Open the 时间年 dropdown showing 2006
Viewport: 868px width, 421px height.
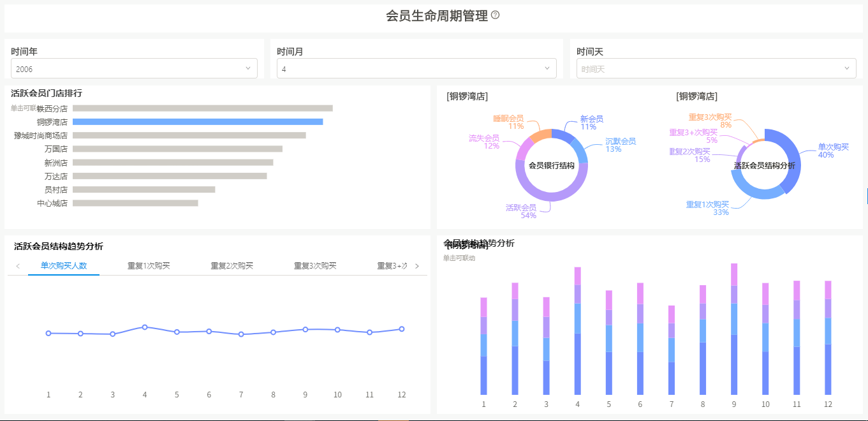tap(134, 68)
